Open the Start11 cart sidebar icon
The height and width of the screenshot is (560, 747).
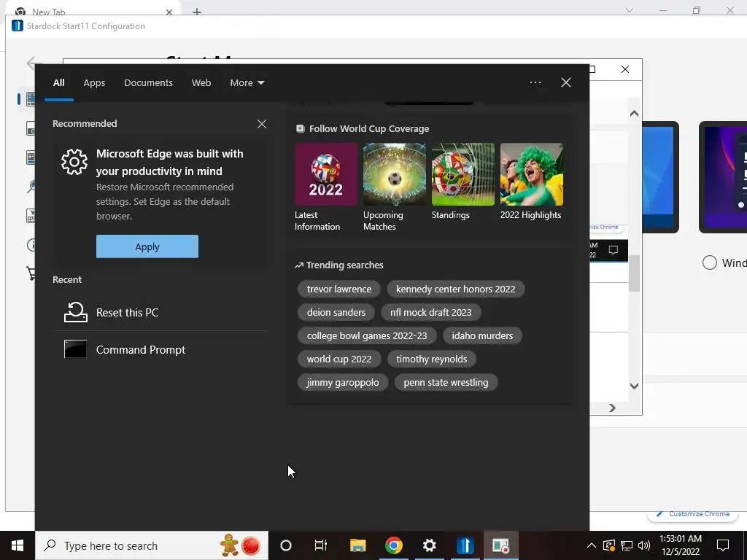[x=31, y=273]
